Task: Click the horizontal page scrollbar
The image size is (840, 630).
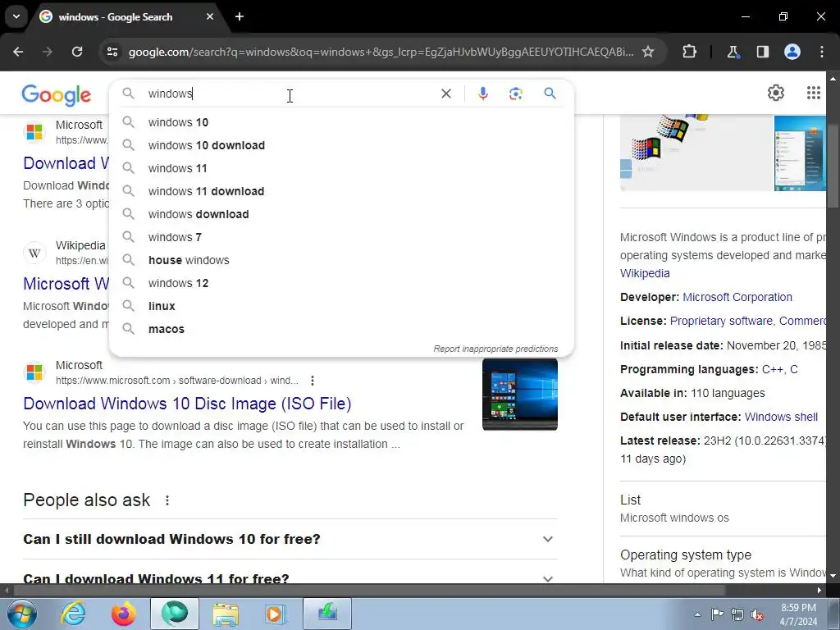Action: click(370, 590)
